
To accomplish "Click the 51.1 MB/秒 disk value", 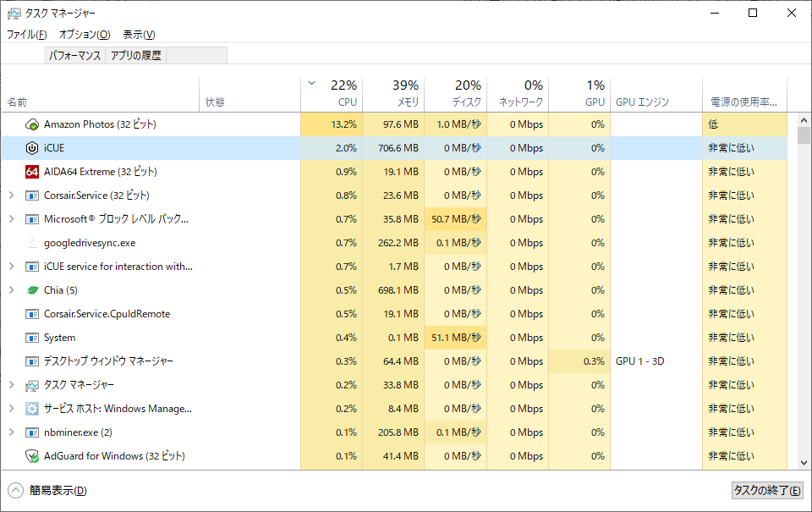I will click(x=456, y=338).
